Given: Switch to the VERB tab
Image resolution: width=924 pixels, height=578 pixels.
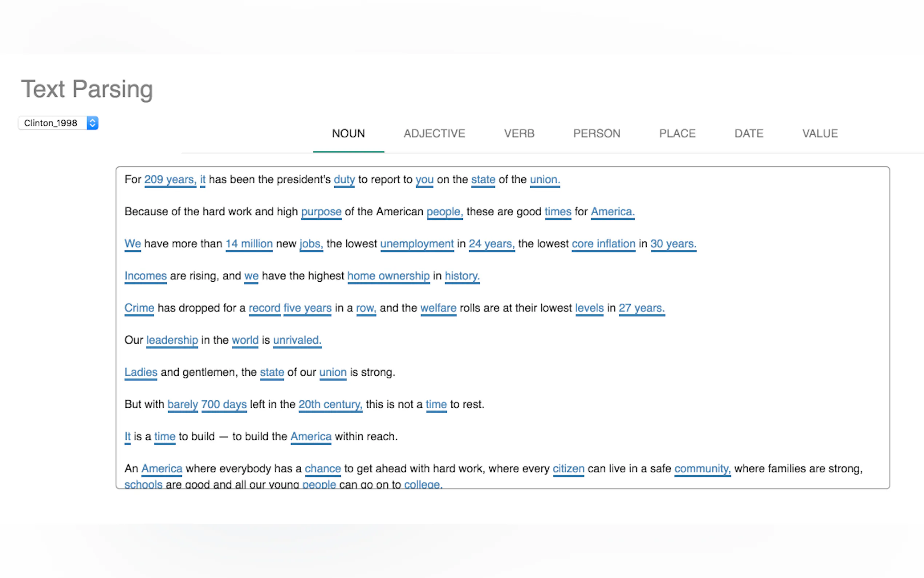Looking at the screenshot, I should click(x=519, y=134).
